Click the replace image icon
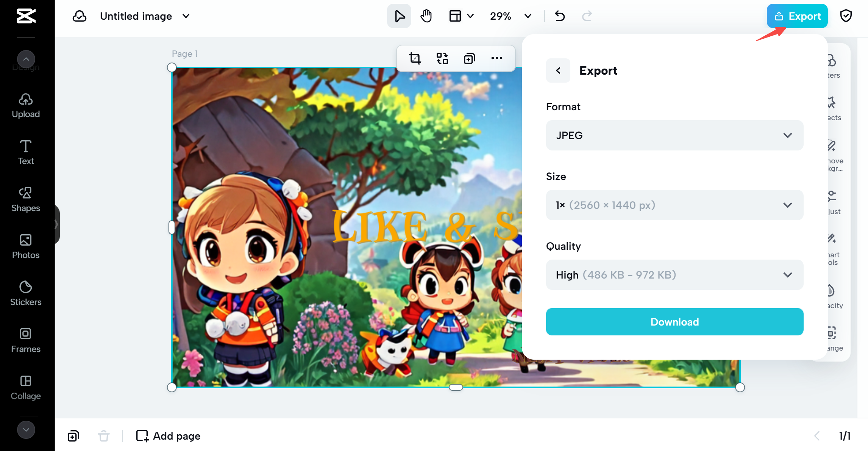Viewport: 868px width, 451px height. pos(442,58)
